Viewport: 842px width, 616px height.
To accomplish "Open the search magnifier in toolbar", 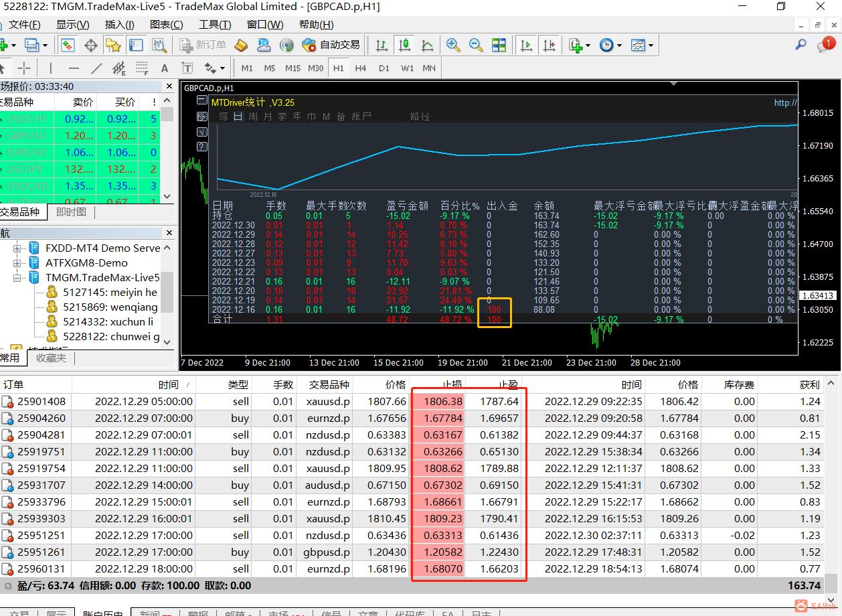I will coord(801,46).
